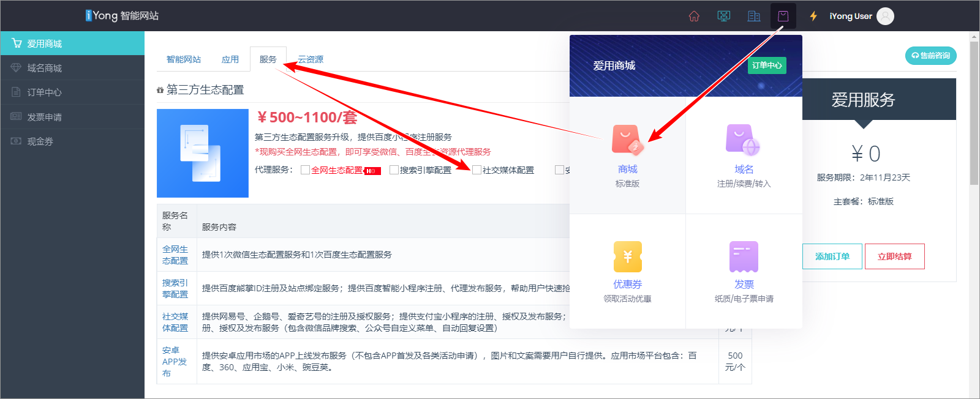Open the 社交媒体配置 link in table

(175, 322)
